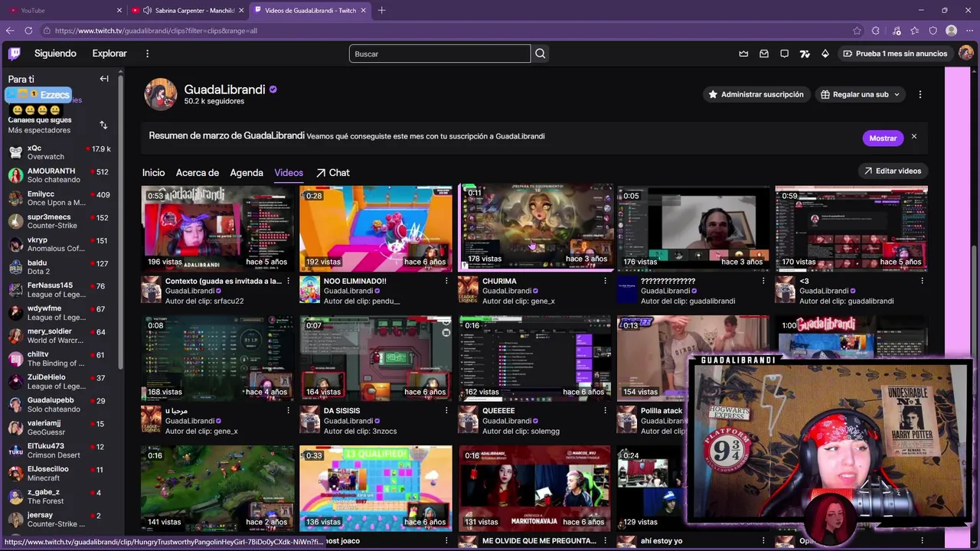Open GuadaLibrandi profile picture
The width and height of the screenshot is (980, 551).
click(161, 94)
